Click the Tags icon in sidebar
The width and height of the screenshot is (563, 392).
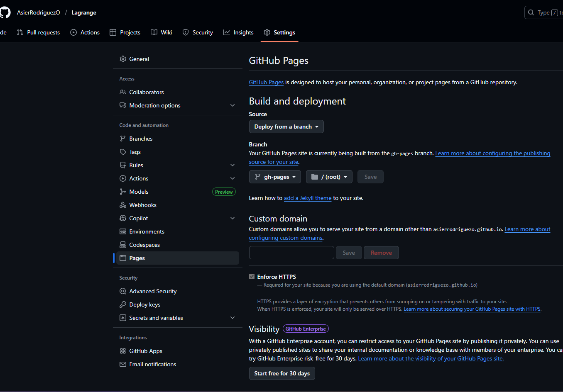(x=123, y=152)
